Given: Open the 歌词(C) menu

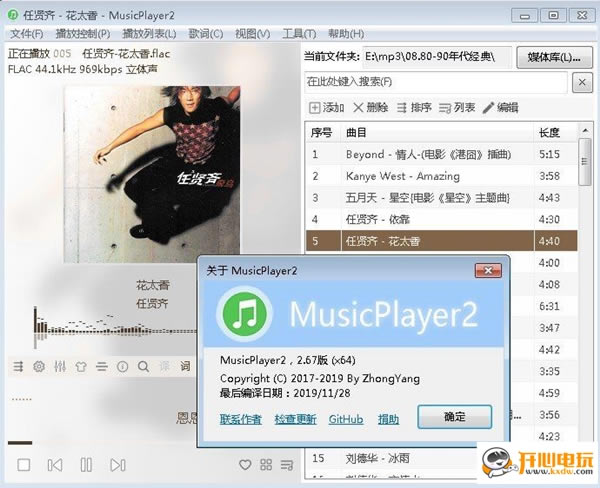Looking at the screenshot, I should point(205,34).
